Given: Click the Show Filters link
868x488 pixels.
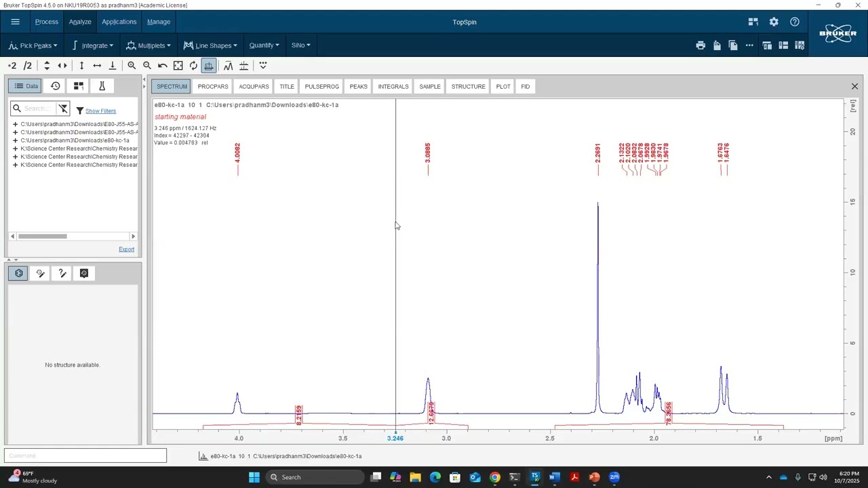Looking at the screenshot, I should [x=100, y=110].
